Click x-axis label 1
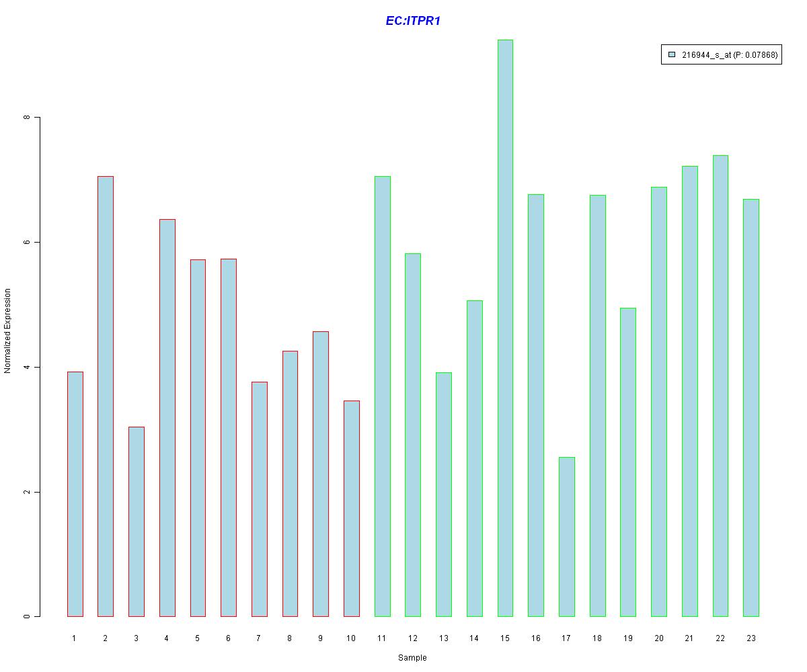This screenshot has height=672, width=807. 75,638
